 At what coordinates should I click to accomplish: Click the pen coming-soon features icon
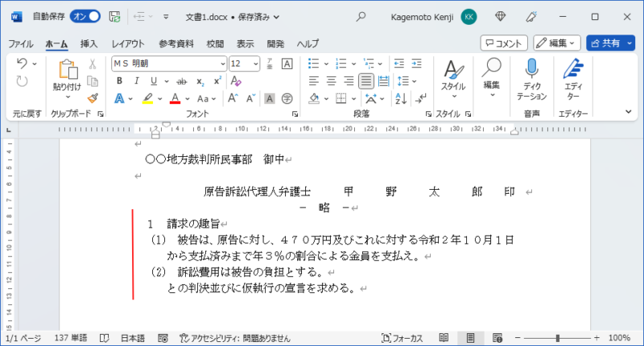click(x=531, y=17)
